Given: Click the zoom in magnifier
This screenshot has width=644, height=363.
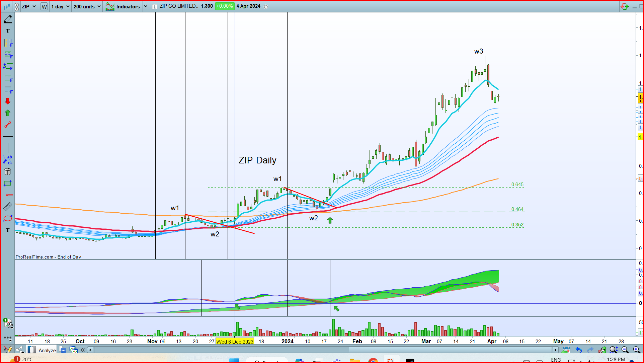Looking at the screenshot, I should [x=637, y=350].
